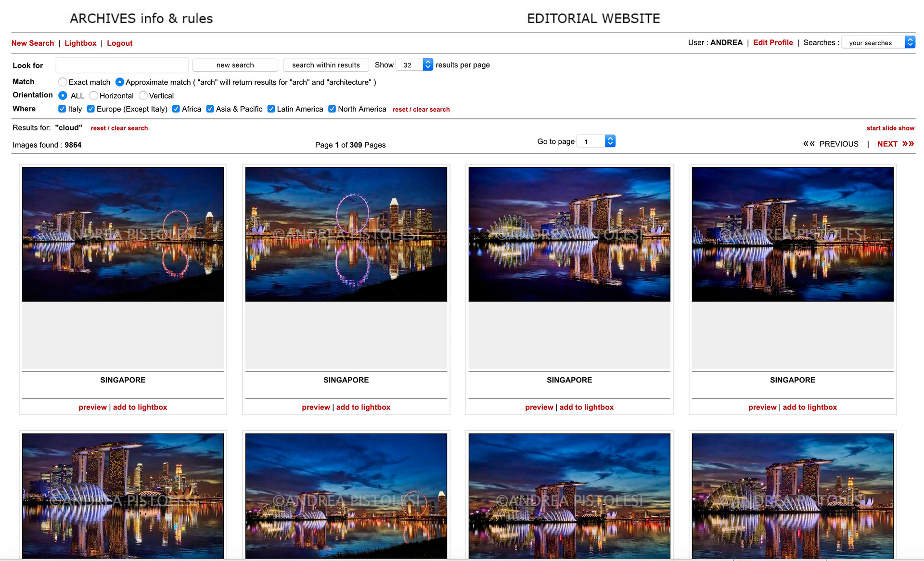
Task: Open third thumbnail in the second row
Action: [x=569, y=496]
